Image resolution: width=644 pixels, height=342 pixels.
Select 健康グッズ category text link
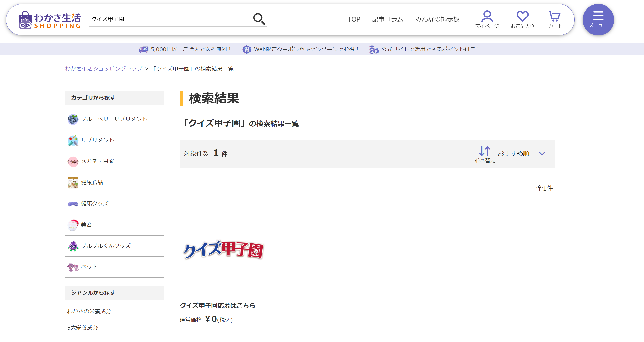(x=95, y=204)
